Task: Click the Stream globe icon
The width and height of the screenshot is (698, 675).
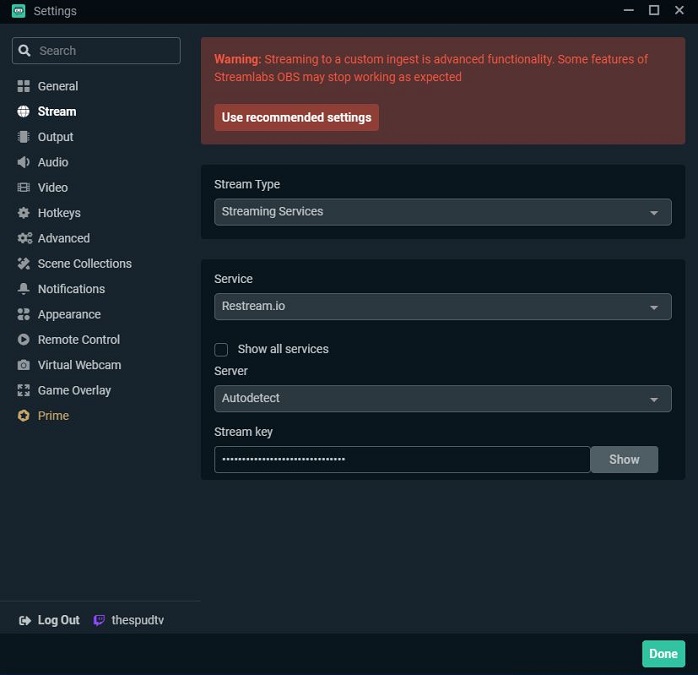Action: coord(24,111)
